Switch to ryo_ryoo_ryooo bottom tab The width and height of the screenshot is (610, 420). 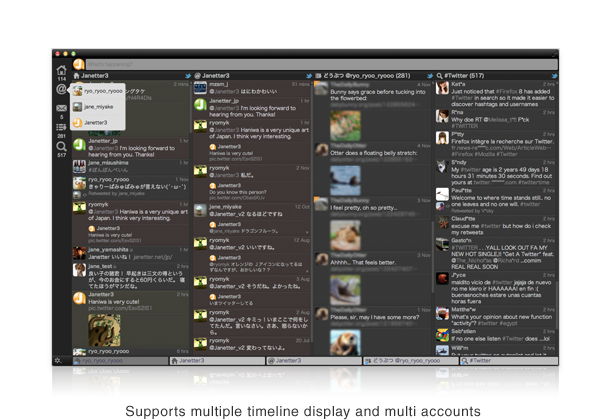(120, 361)
